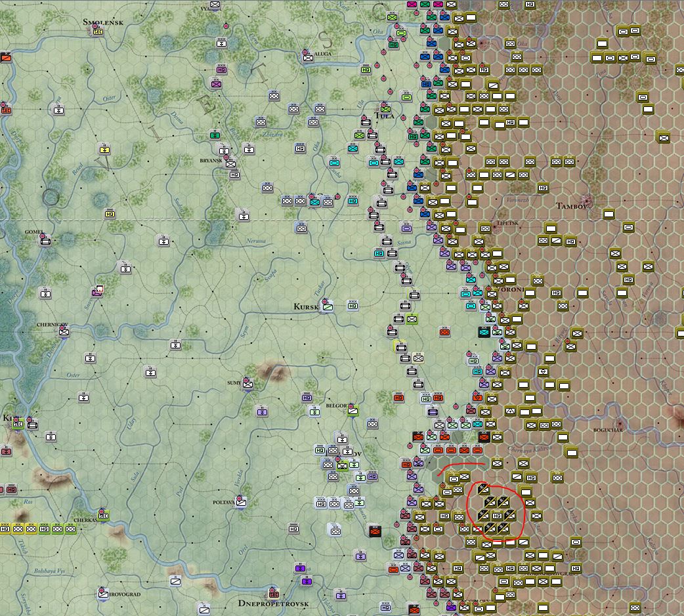Select the lone orange armored counter southwest of Voronezh
The width and height of the screenshot is (684, 616).
click(x=444, y=332)
